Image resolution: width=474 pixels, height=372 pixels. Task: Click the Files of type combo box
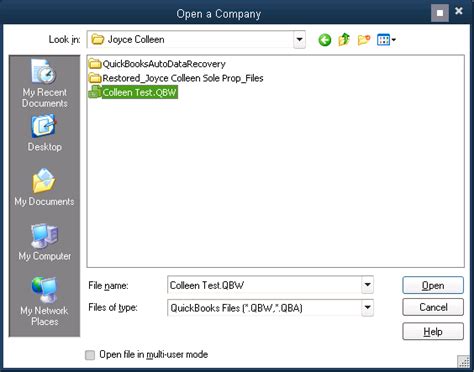tap(270, 308)
